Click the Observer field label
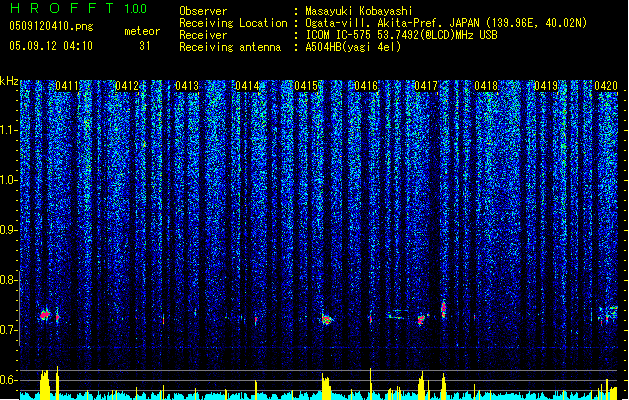The height and width of the screenshot is (400, 629). coord(203,11)
